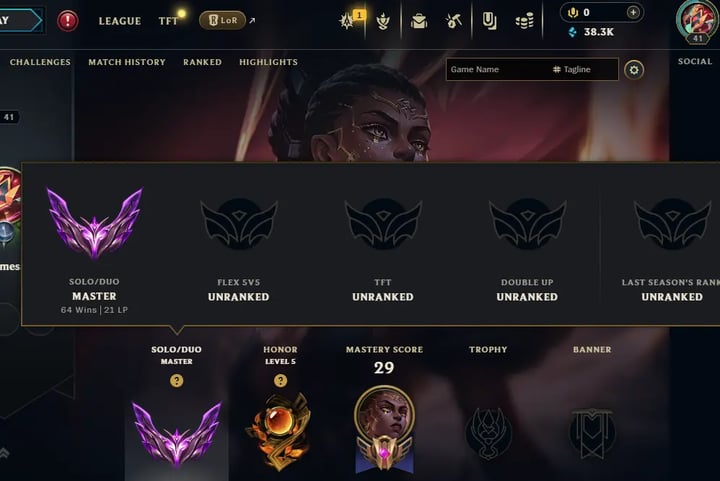
Task: Open the Legends of Runeterra LoR button
Action: tap(223, 20)
